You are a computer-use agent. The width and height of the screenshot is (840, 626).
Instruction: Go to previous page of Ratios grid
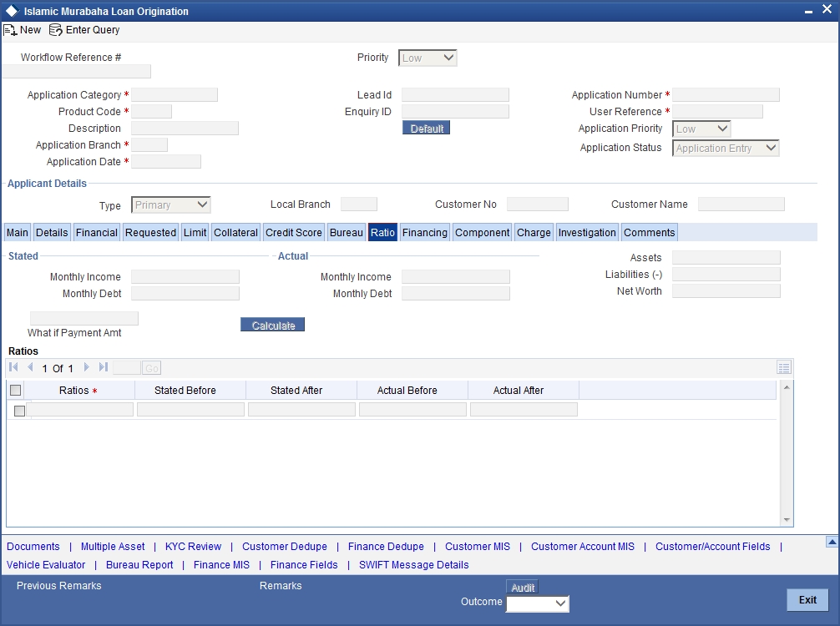coord(30,367)
